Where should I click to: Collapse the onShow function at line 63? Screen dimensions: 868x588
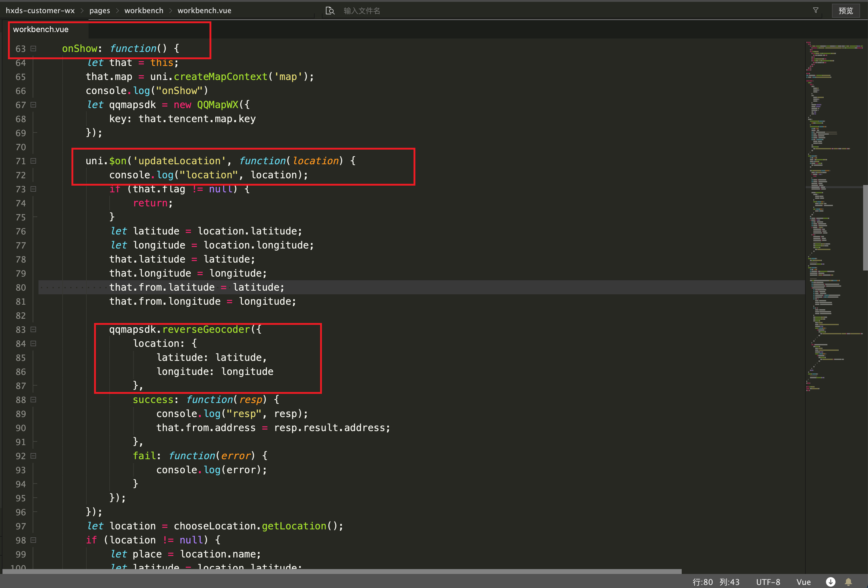click(33, 49)
